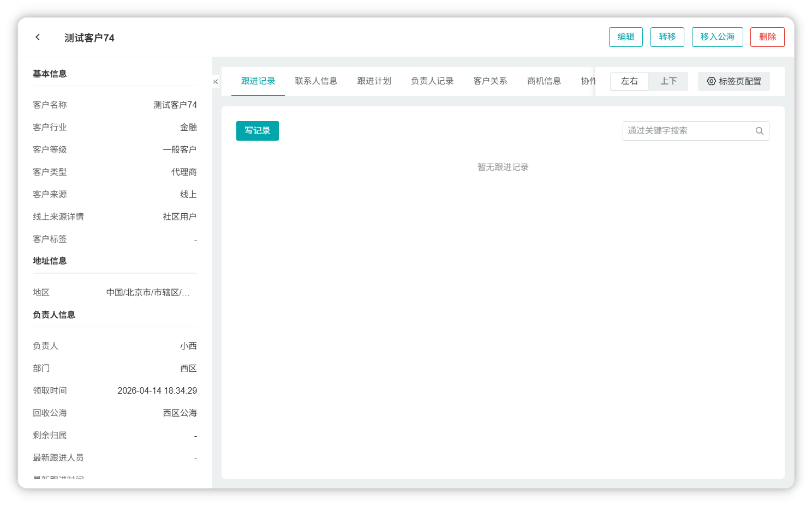Collapse the left info panel
This screenshot has height=506, width=812.
pos(216,81)
